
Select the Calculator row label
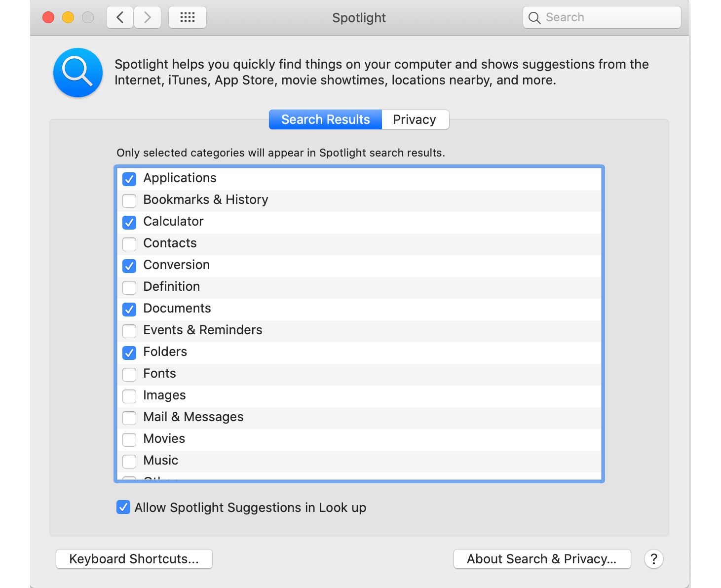tap(173, 221)
